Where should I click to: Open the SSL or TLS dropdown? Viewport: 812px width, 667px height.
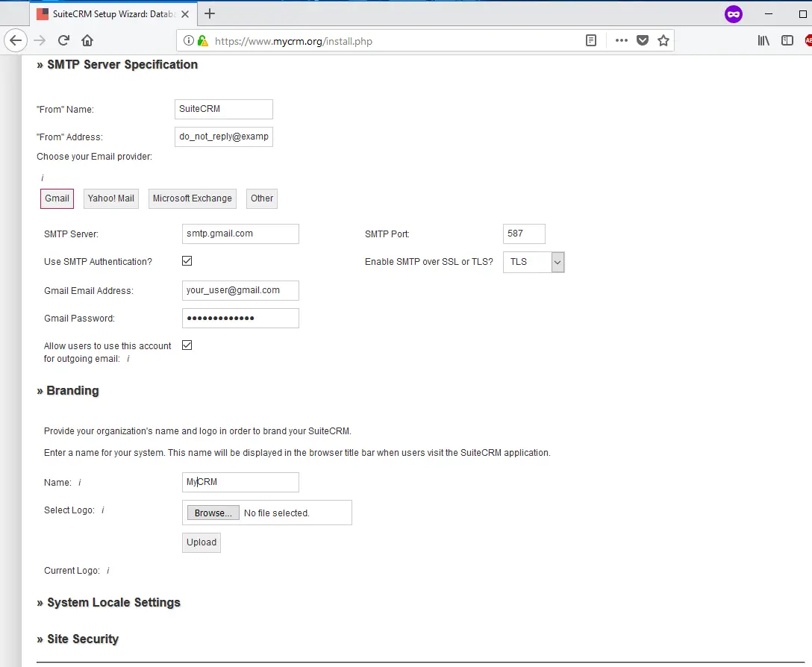534,262
